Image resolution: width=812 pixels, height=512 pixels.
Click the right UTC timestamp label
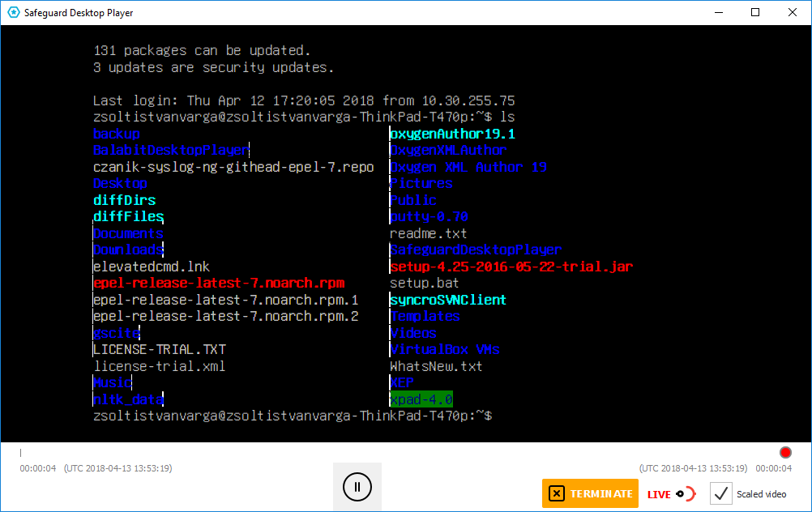pos(694,468)
